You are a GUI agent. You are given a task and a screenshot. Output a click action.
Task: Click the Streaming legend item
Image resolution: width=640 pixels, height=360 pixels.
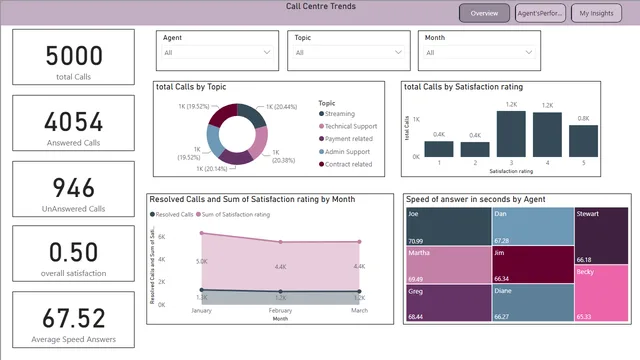[337, 113]
